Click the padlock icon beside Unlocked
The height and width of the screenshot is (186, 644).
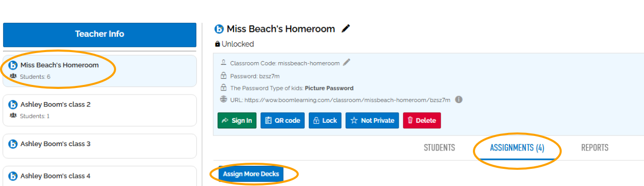pos(218,44)
